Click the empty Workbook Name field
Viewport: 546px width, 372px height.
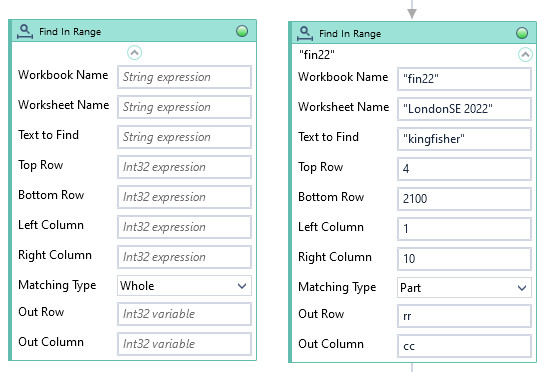[184, 77]
